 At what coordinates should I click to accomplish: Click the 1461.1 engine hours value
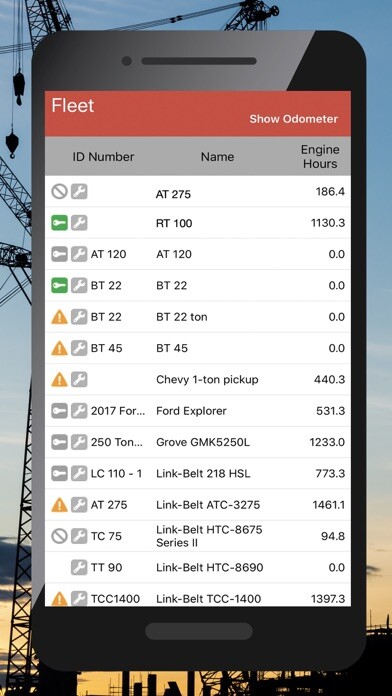pyautogui.click(x=329, y=505)
